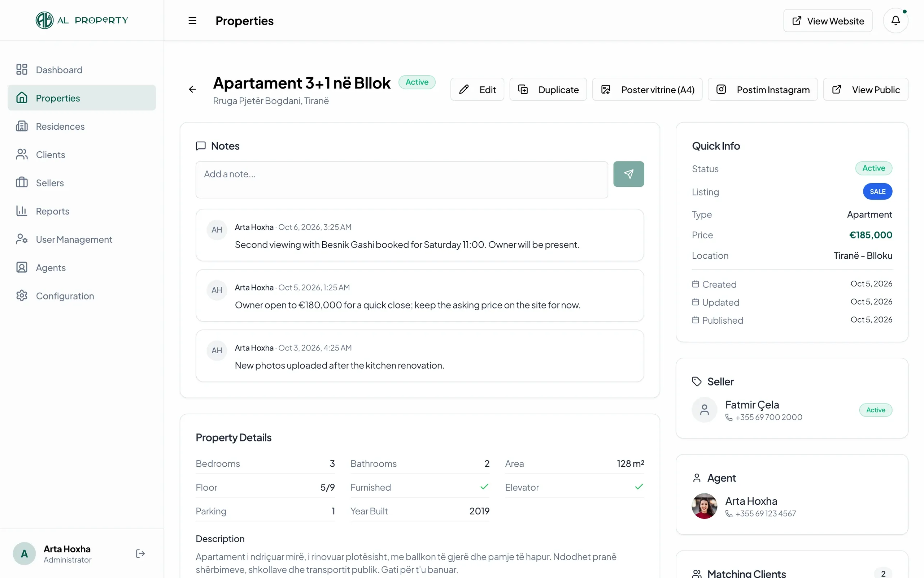Click the User Management icon
The width and height of the screenshot is (924, 578).
[22, 239]
